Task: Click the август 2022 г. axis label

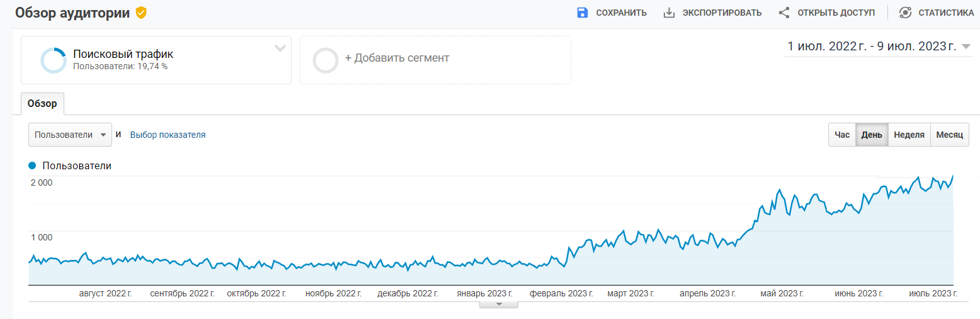Action: (105, 293)
